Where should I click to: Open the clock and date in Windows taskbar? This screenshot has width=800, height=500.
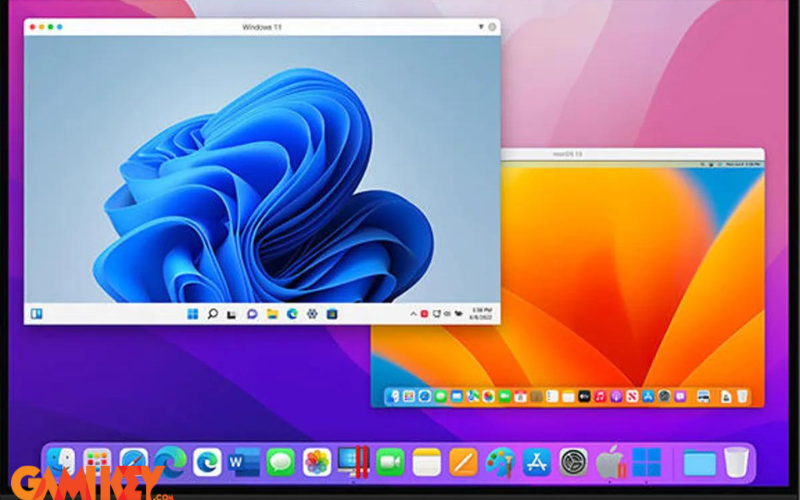(x=482, y=314)
